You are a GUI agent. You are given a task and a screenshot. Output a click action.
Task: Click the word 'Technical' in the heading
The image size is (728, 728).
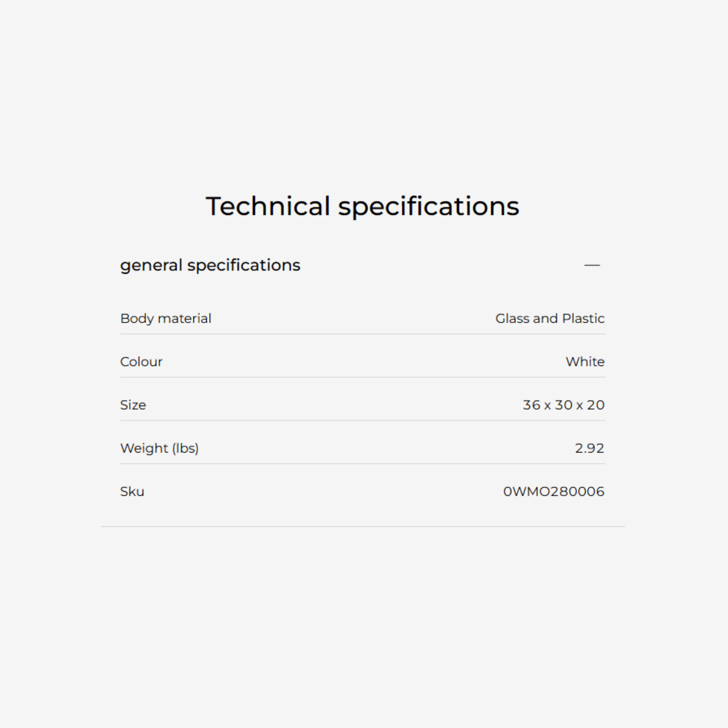click(x=268, y=207)
